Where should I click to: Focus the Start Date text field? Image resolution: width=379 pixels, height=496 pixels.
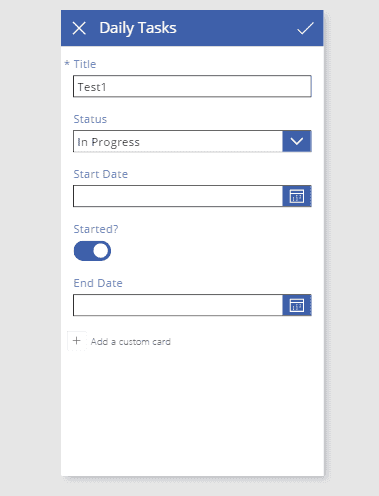(178, 196)
